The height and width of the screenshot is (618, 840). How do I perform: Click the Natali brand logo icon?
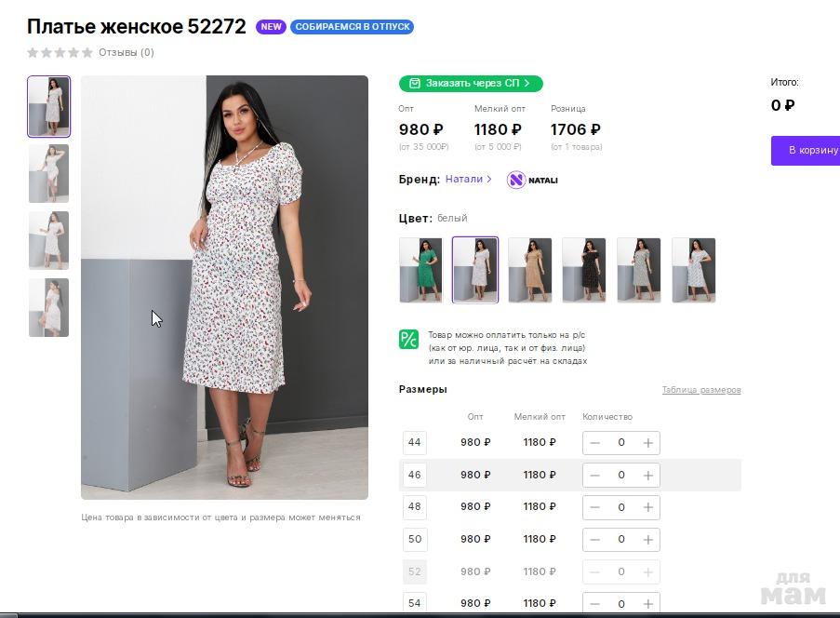(x=516, y=180)
